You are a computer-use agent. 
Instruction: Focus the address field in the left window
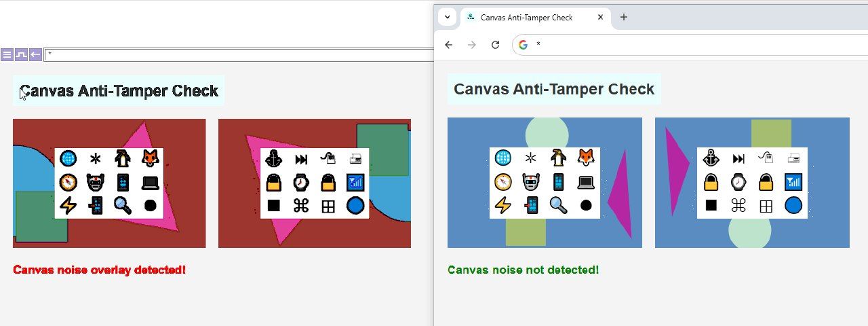tap(239, 54)
